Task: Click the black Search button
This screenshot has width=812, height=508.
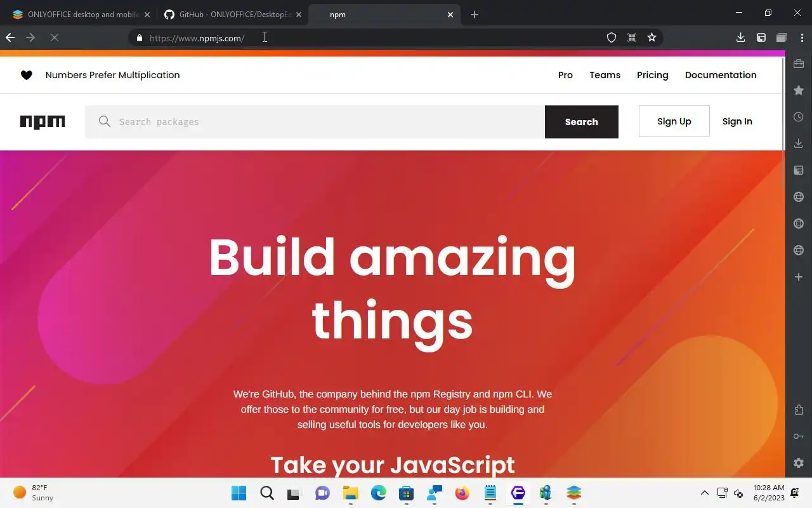Action: [x=582, y=122]
